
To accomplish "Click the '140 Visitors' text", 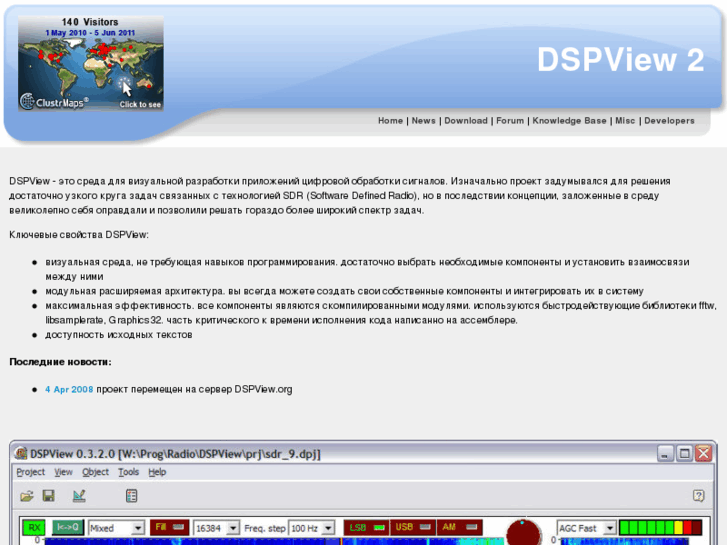I will pos(90,22).
